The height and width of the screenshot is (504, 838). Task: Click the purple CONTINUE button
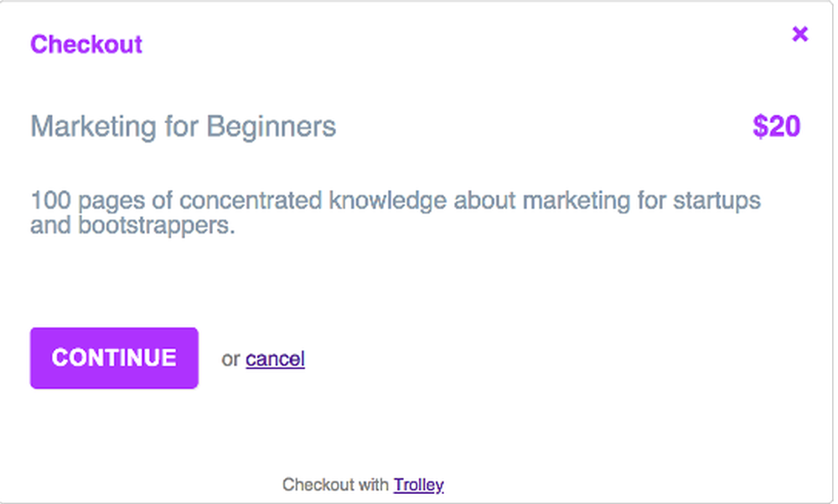coord(114,358)
